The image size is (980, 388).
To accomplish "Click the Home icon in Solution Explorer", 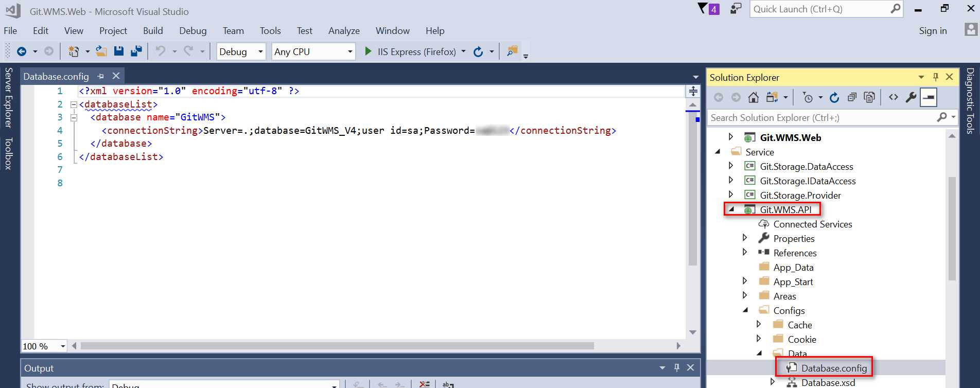I will (754, 97).
